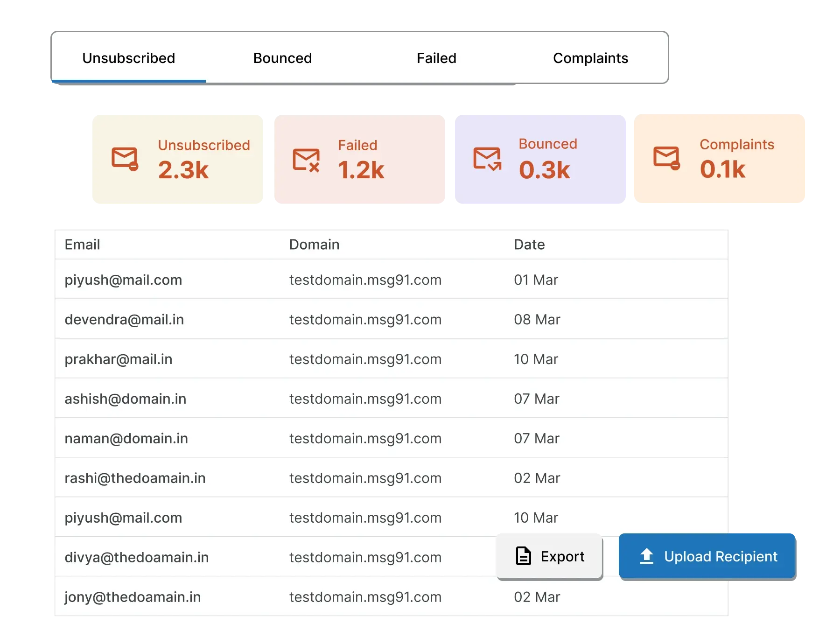840x630 pixels.
Task: Open the Bounced tab
Action: (282, 58)
